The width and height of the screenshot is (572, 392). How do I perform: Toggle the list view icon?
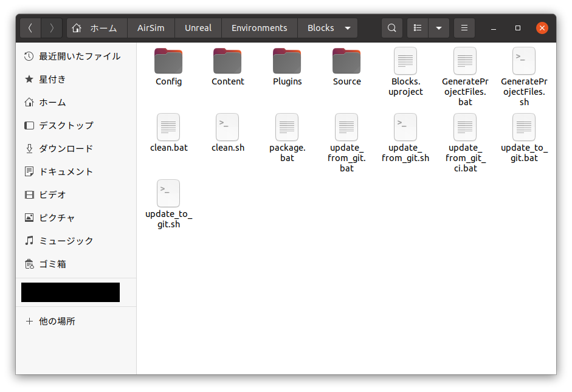pos(418,28)
